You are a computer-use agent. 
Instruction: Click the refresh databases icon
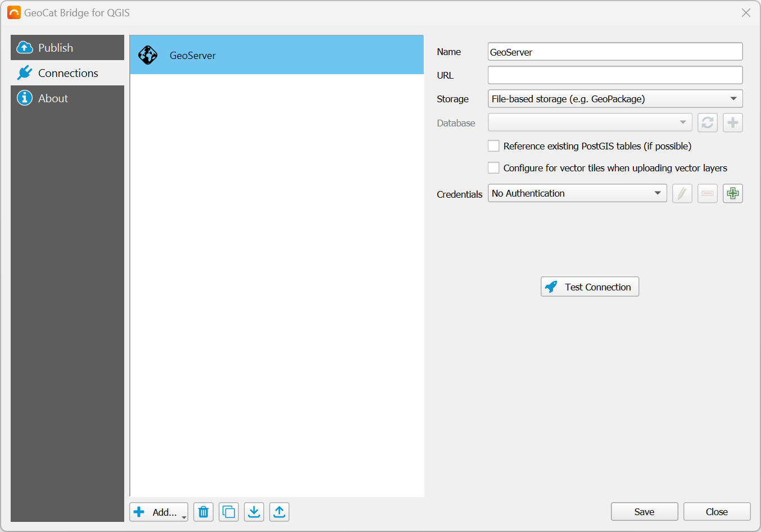707,122
